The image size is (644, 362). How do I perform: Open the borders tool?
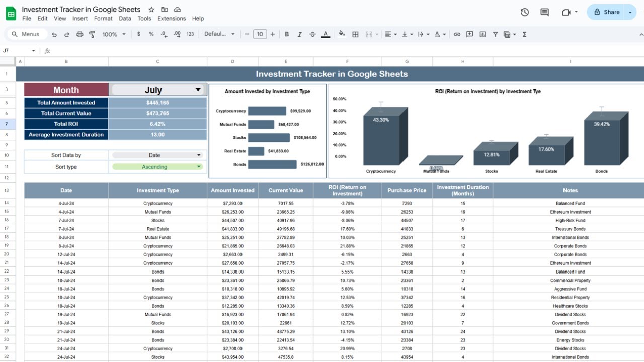click(x=355, y=34)
